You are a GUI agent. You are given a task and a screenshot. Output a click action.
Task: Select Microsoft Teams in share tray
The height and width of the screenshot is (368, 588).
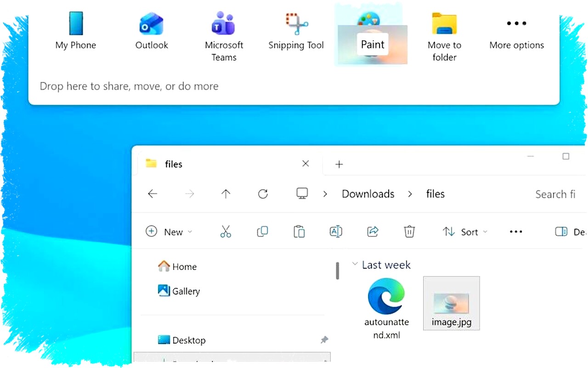[x=224, y=24]
